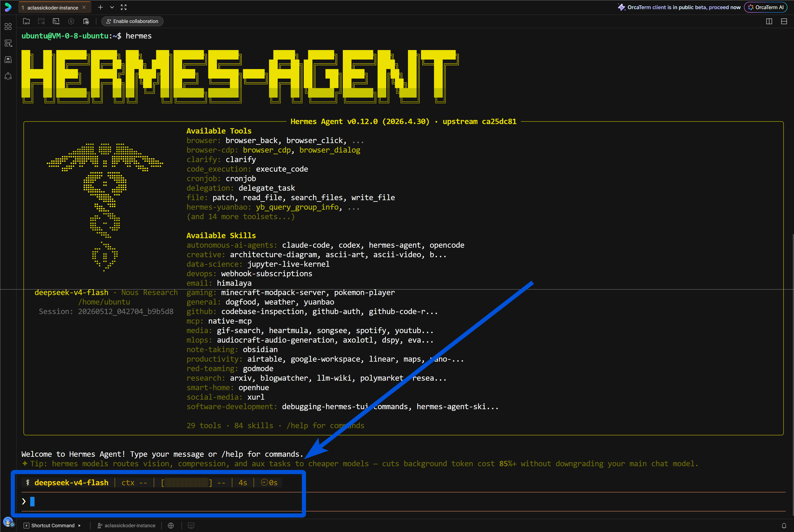Viewport: 794px width, 532px height.
Task: Open the cloud drive sidebar panel
Action: coord(8,59)
